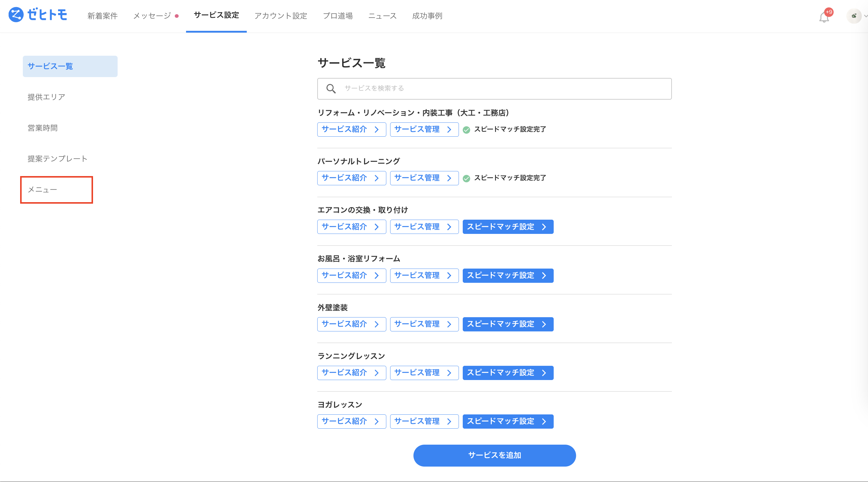Open スピードマッチ設定 for ヨガレッスン
868x482 pixels.
pos(508,421)
